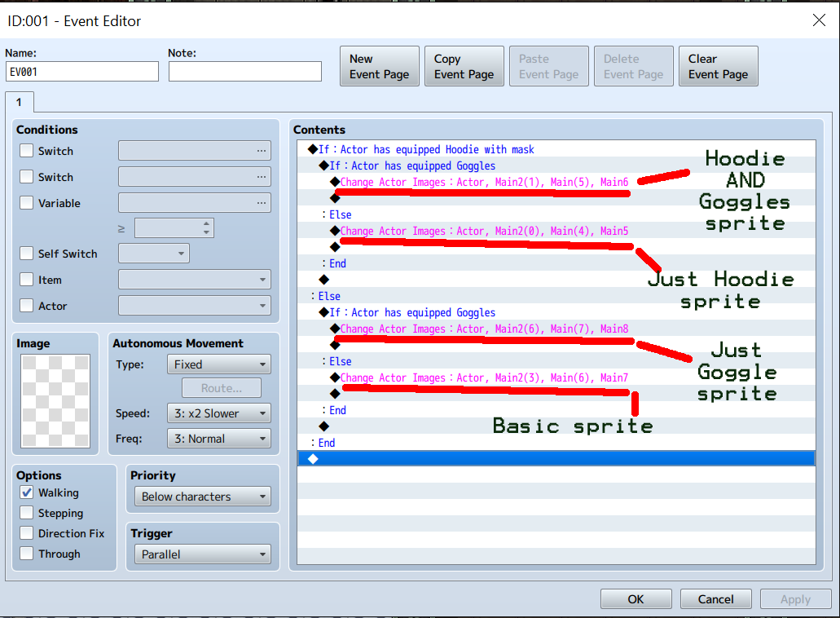
Task: Select the first nested 'equipped Goggles' If line
Action: [x=556, y=166]
